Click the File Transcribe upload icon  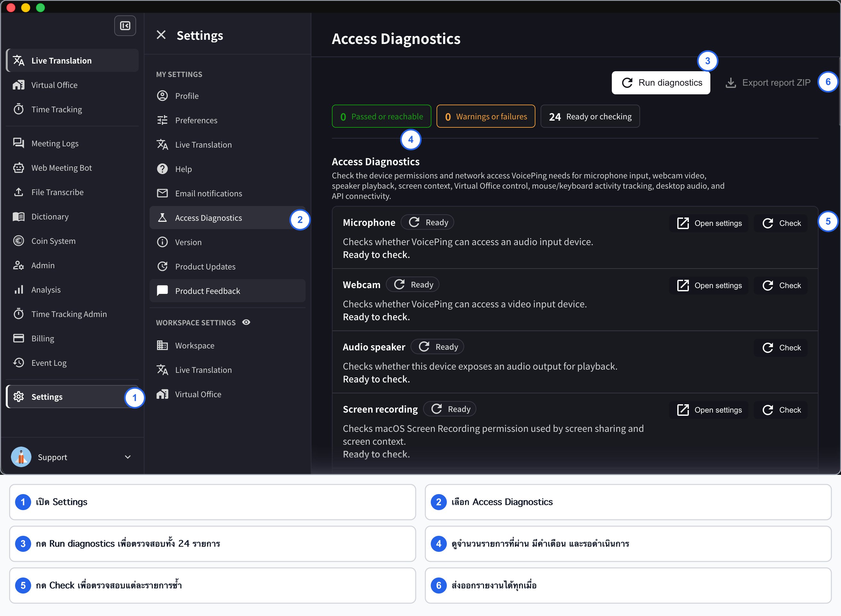coord(19,192)
